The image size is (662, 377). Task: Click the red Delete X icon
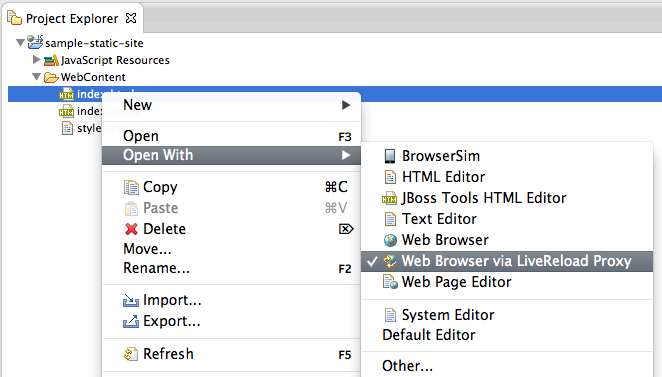131,229
